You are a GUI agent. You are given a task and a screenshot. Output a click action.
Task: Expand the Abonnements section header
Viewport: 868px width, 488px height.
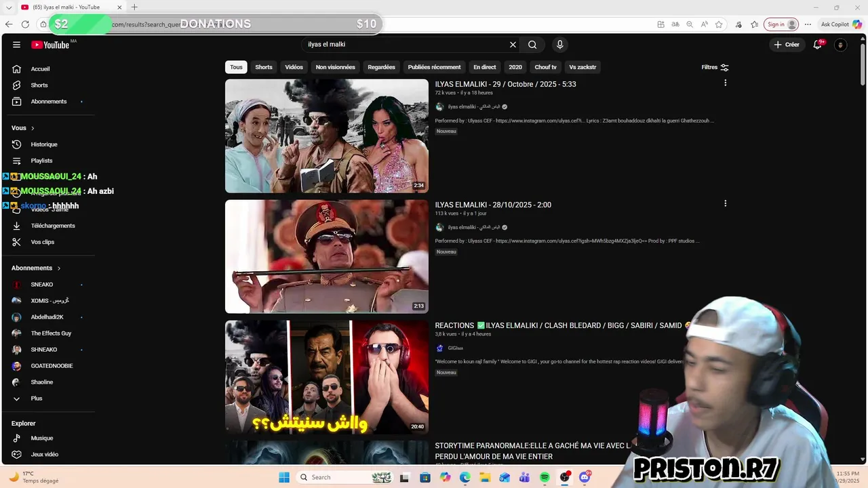[36, 268]
